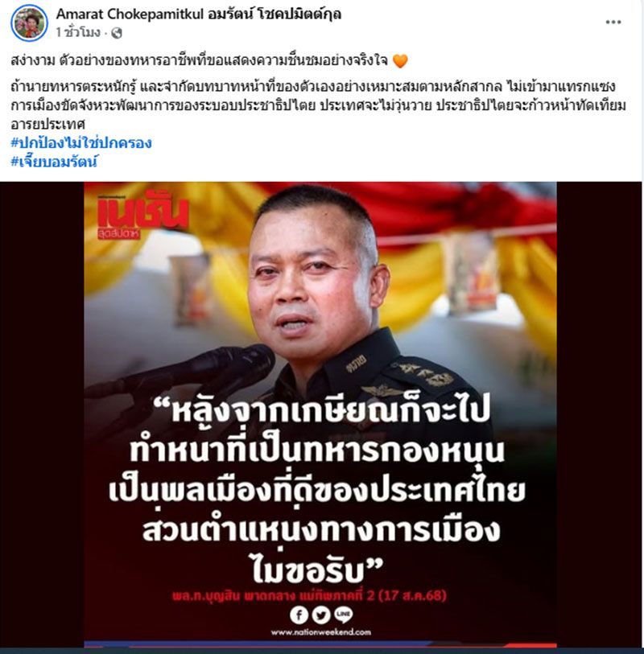
Task: Open Amarat Chokepamitkul's profile name link
Action: (199, 14)
